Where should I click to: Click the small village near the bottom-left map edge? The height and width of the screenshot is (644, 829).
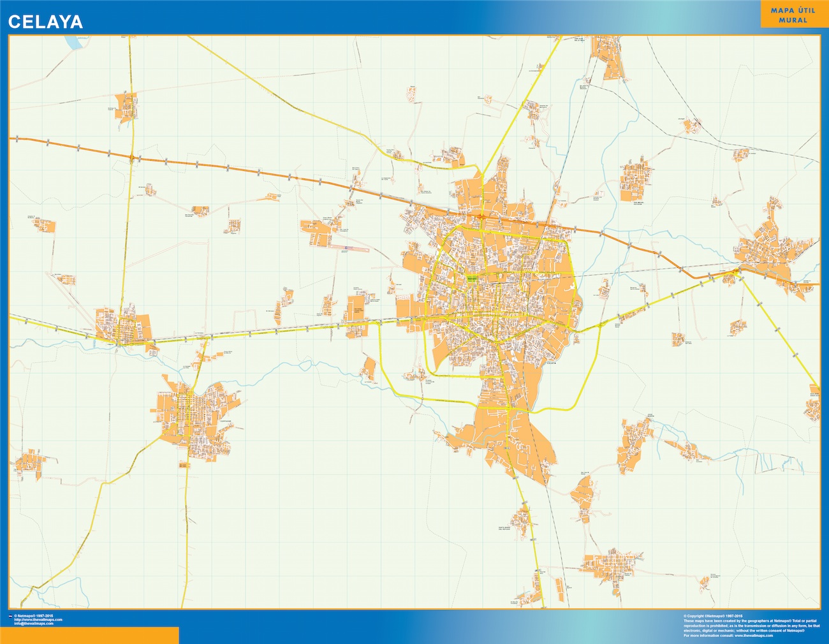point(27,461)
